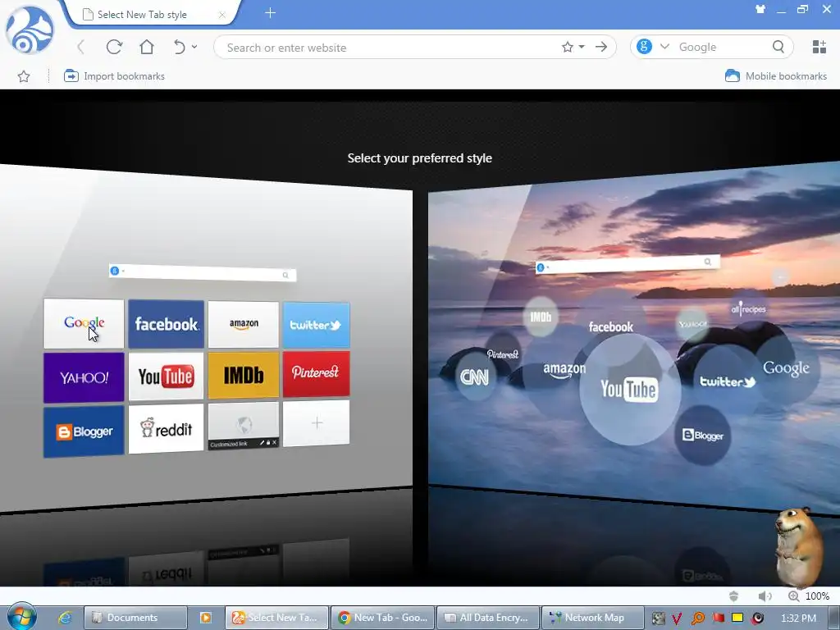Click the twitter bubble in scenic style
This screenshot has height=630, width=840.
728,381
